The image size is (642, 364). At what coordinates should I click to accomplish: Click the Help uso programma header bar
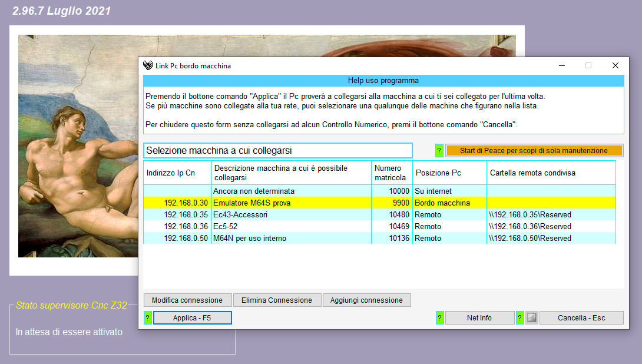click(x=383, y=81)
